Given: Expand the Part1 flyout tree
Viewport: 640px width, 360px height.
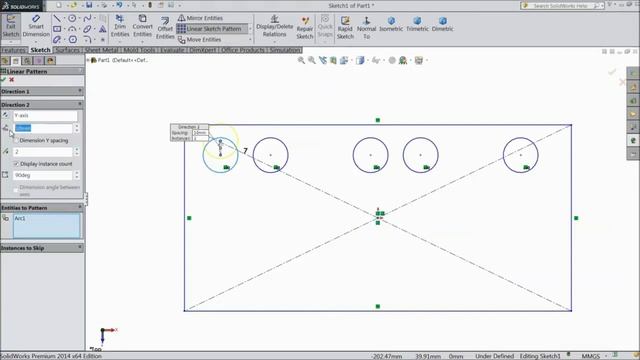Looking at the screenshot, I should click(88, 60).
